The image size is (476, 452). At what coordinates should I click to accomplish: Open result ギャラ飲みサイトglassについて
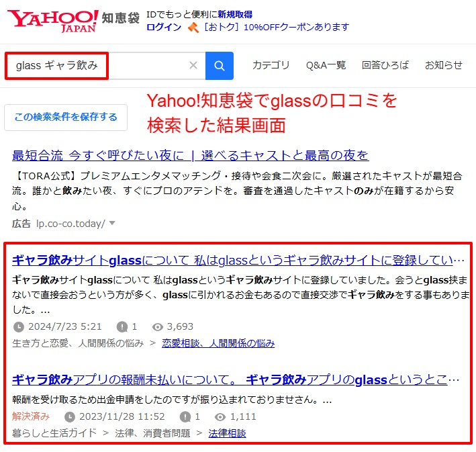238,261
